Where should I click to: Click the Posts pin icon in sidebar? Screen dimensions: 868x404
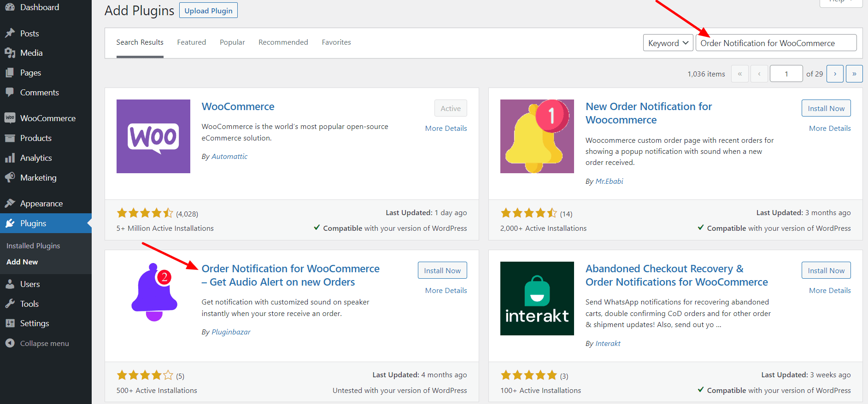coord(10,33)
